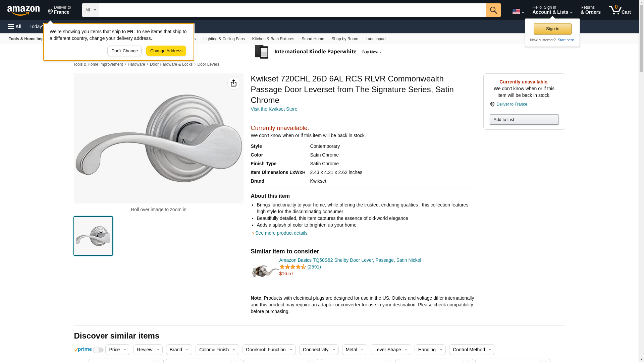Click the Add to List button
Image resolution: width=644 pixels, height=362 pixels.
click(524, 120)
